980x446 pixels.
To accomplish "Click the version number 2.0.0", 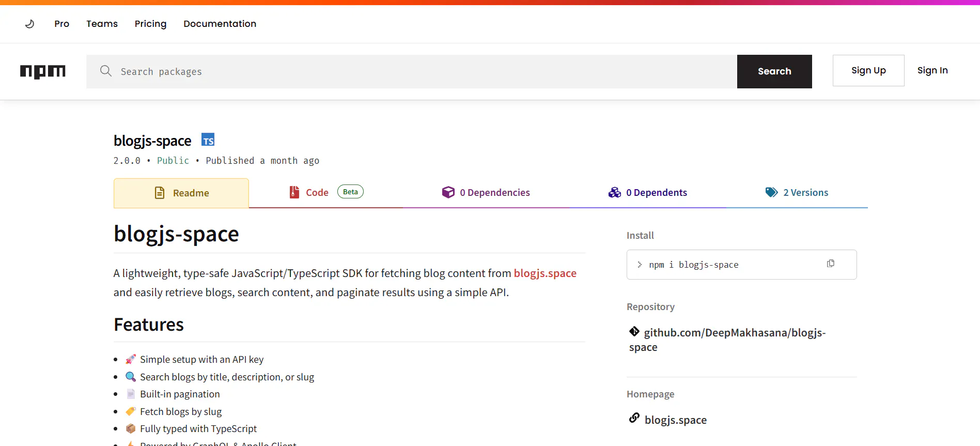I will (x=127, y=161).
